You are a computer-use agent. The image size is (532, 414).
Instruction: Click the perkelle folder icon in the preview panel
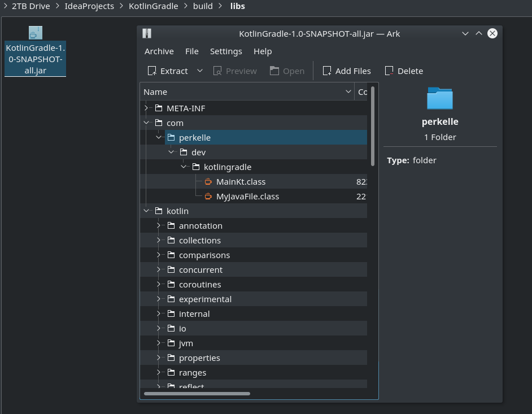(x=440, y=98)
